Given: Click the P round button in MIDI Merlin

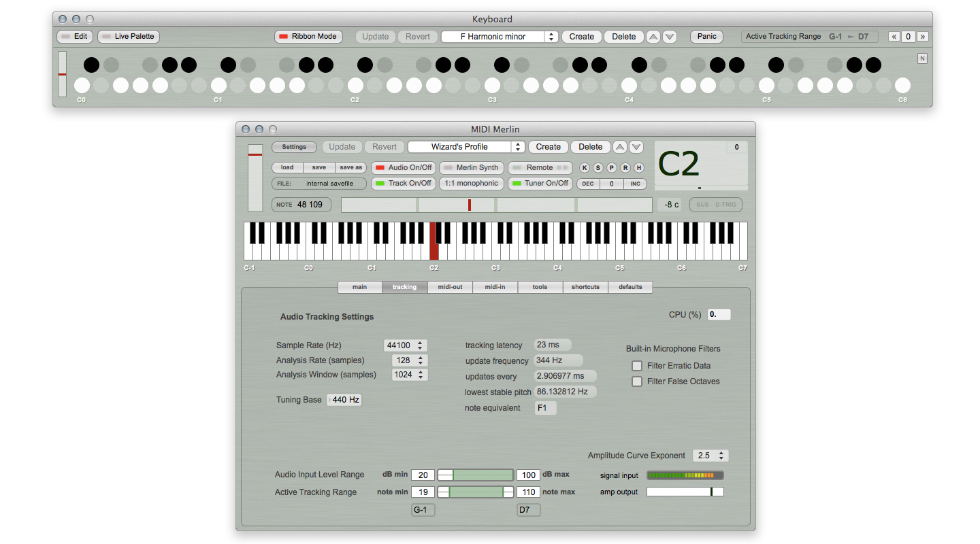Looking at the screenshot, I should (x=612, y=168).
